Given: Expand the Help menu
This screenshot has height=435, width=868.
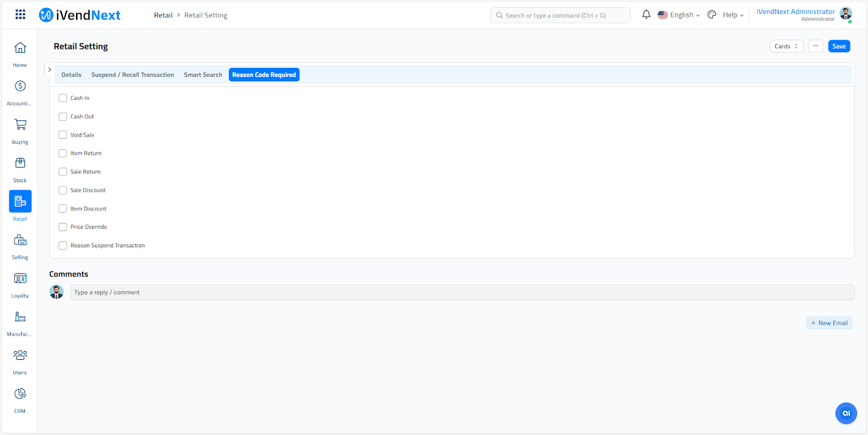Looking at the screenshot, I should pos(733,15).
